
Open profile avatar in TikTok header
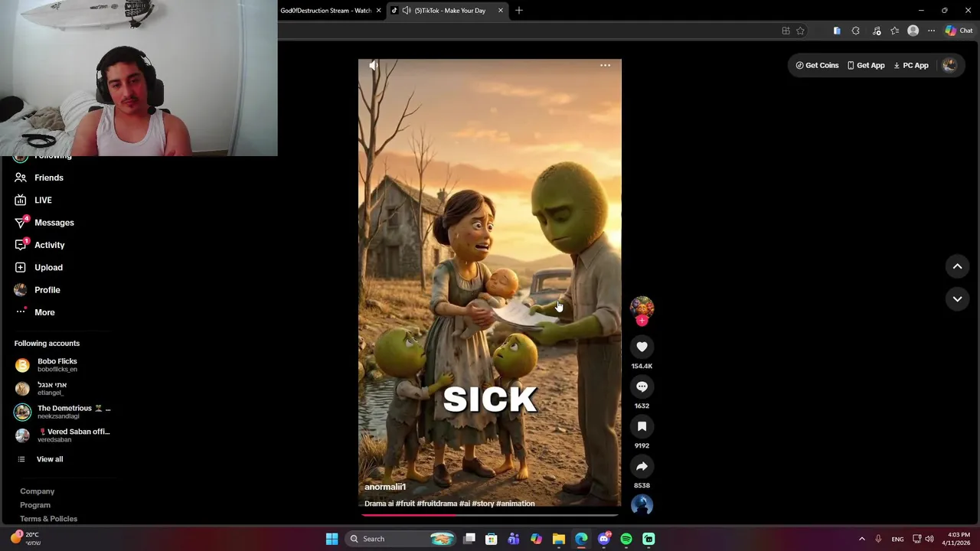click(x=949, y=66)
